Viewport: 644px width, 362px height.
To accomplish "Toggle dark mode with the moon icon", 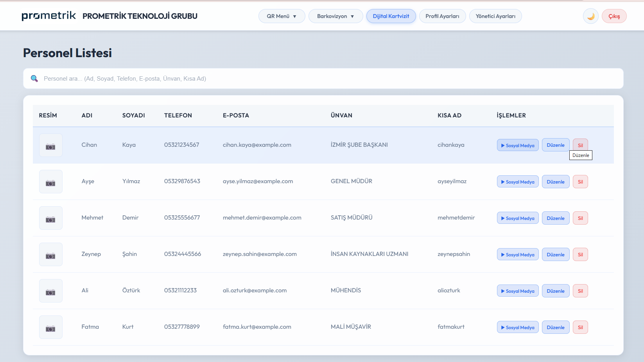I will pyautogui.click(x=590, y=16).
